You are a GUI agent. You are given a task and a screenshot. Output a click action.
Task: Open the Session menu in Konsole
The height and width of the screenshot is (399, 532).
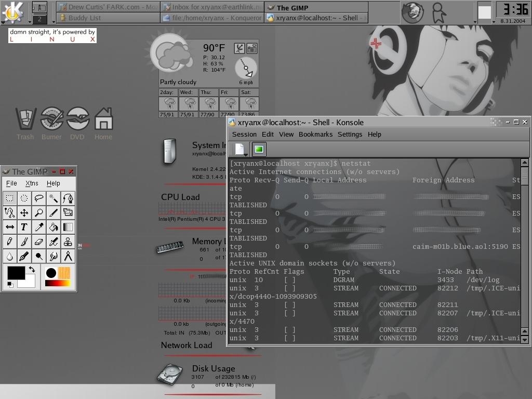(x=244, y=135)
